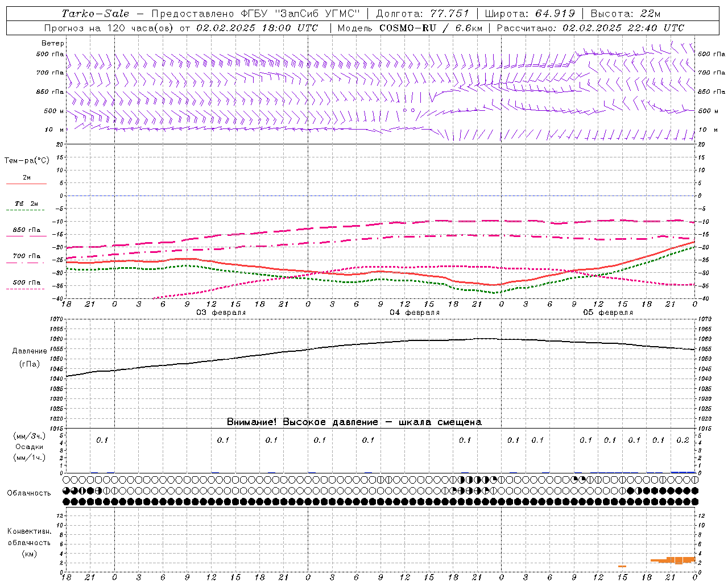
Task: Click the 'Высота: 22м' header field
Action: pyautogui.click(x=626, y=14)
